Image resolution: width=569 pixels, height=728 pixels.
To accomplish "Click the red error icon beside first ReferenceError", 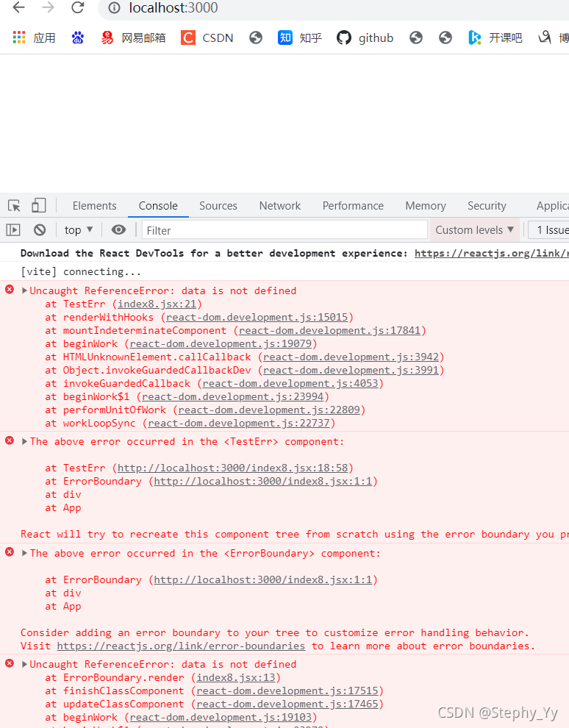I will click(x=10, y=290).
